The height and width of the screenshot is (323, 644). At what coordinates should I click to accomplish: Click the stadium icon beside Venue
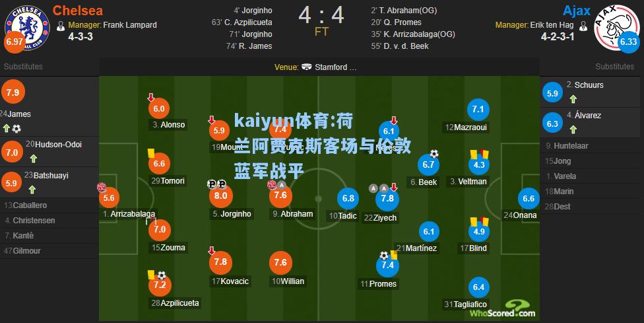[306, 67]
